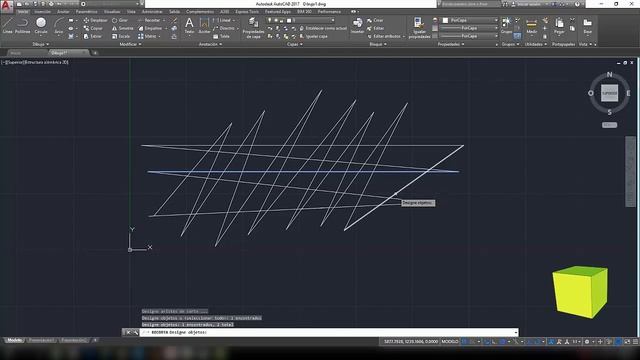The image size is (640, 360).
Task: Click the PorCapa color swatch
Action: (445, 20)
